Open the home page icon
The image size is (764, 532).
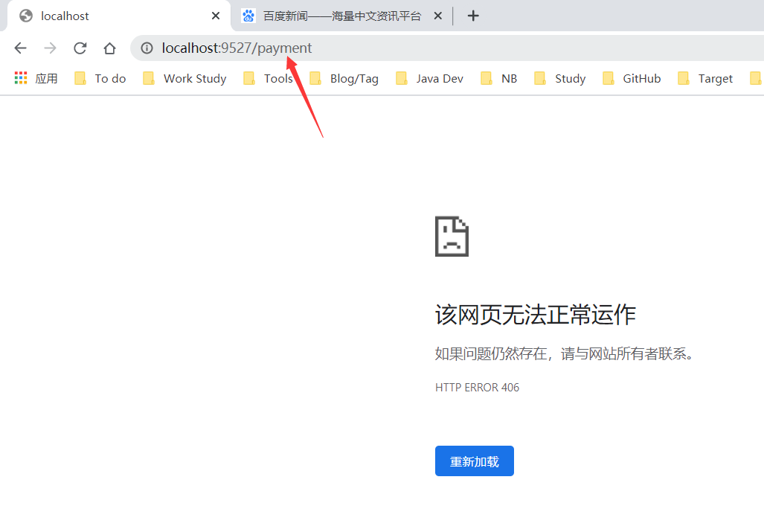[x=109, y=48]
